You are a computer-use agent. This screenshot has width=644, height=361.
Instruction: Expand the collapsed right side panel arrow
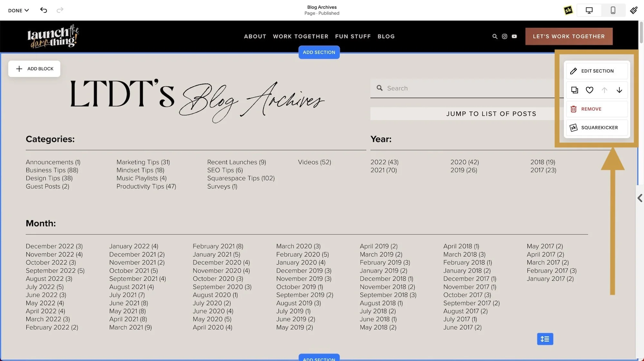[x=640, y=198]
